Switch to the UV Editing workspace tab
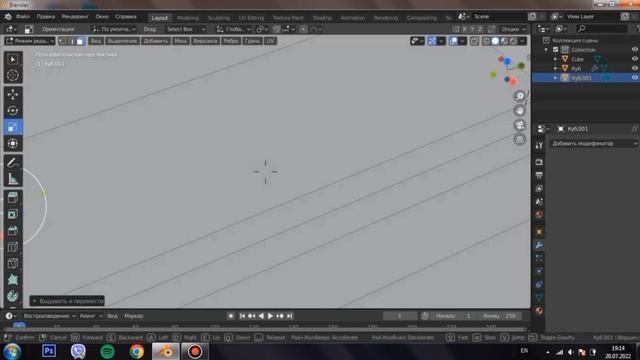The height and width of the screenshot is (360, 640). tap(251, 18)
